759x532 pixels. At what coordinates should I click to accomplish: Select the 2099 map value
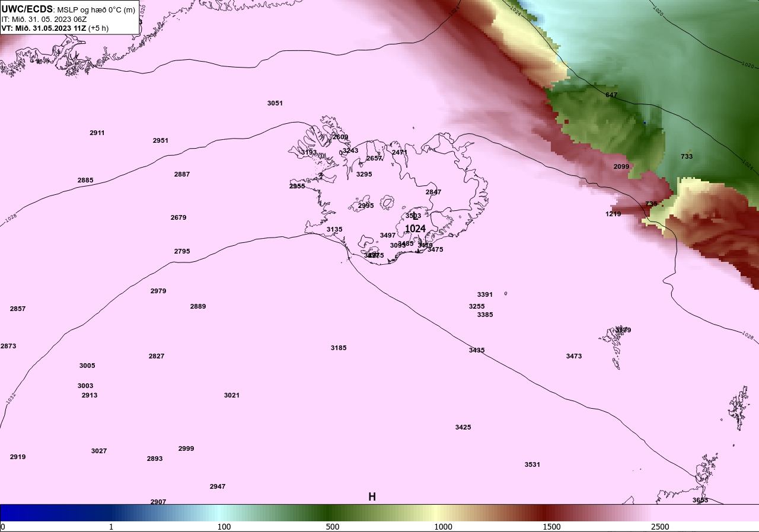621,166
